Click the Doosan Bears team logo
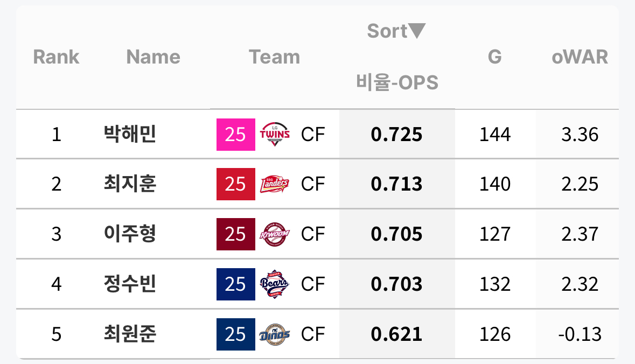This screenshot has width=635, height=364. coord(275,284)
